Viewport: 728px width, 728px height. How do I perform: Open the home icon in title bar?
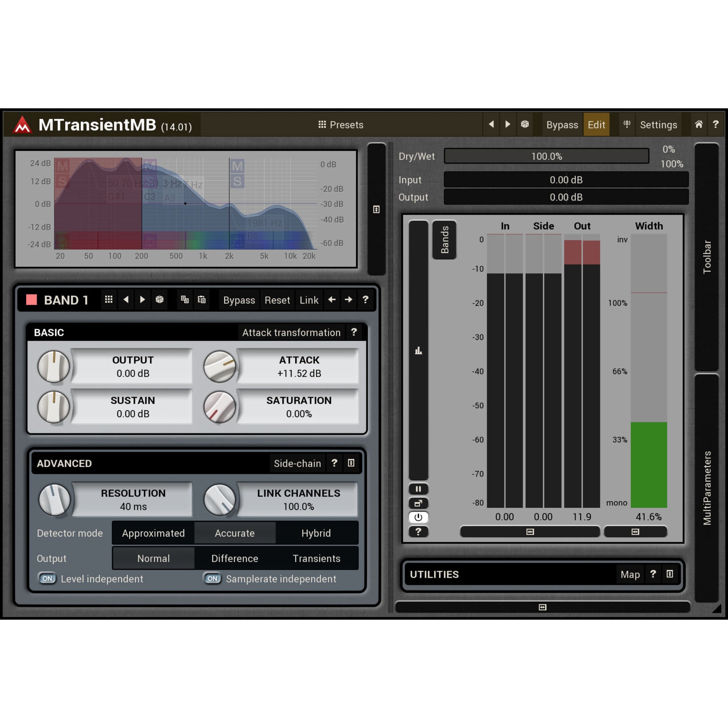[x=699, y=124]
